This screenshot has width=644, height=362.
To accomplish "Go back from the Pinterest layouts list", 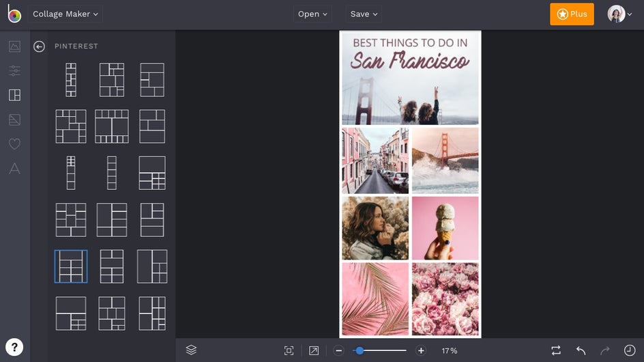I will 39,46.
